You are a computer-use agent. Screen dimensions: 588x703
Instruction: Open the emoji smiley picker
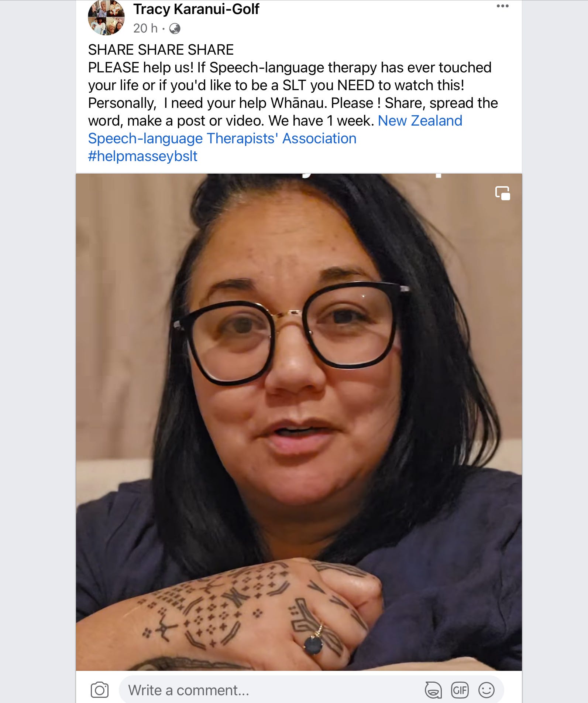click(486, 690)
